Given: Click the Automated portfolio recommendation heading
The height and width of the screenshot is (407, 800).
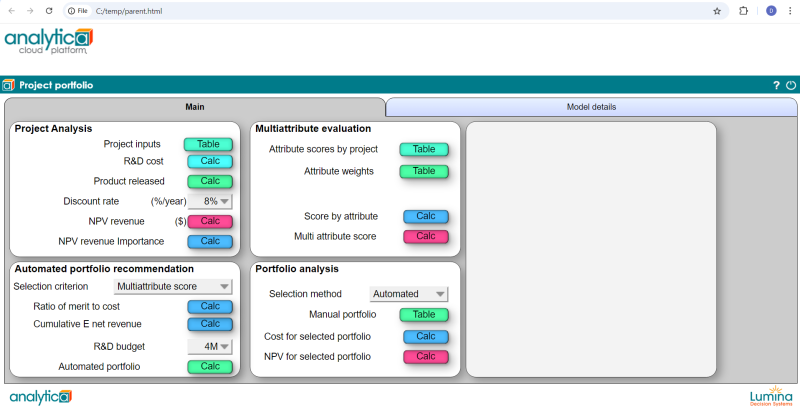Looking at the screenshot, I should coord(104,269).
